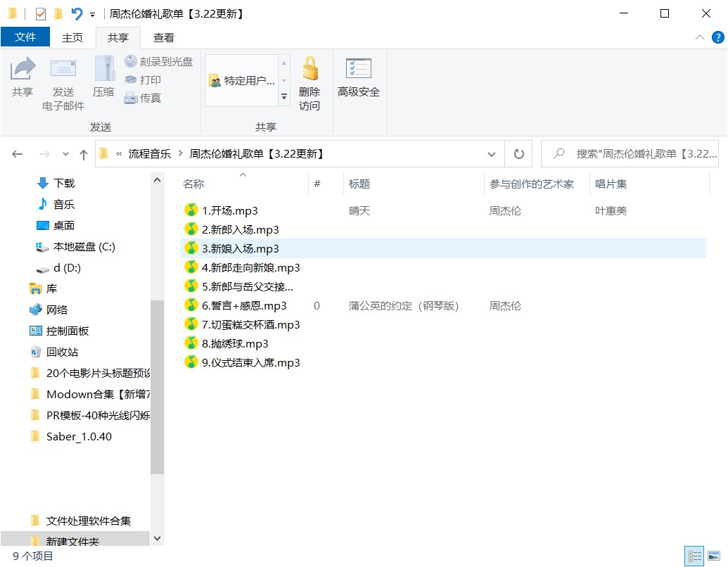Click Burn to disc option
The image size is (728, 567).
pyautogui.click(x=159, y=61)
